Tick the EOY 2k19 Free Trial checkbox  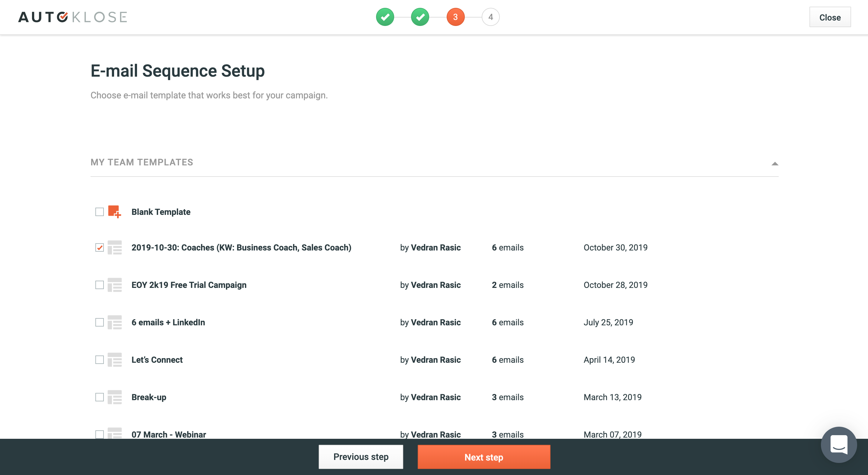point(99,285)
